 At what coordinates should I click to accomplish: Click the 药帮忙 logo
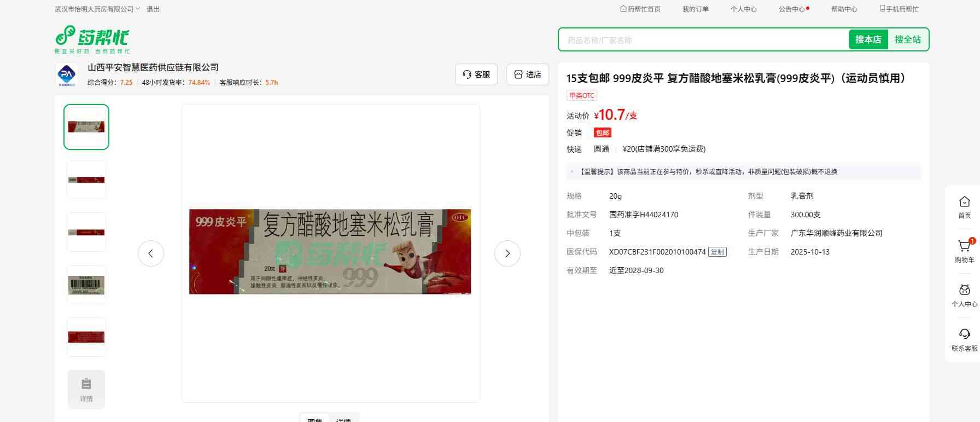[92, 39]
